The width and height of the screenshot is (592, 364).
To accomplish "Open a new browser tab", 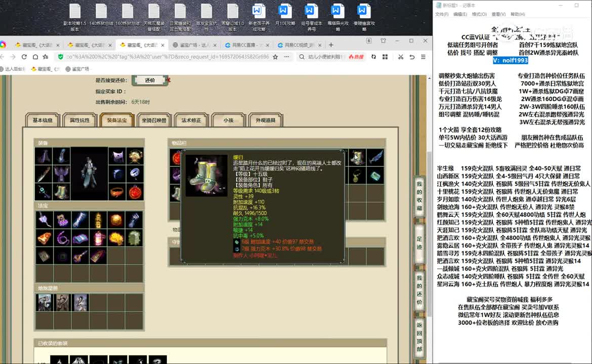I will coord(331,45).
